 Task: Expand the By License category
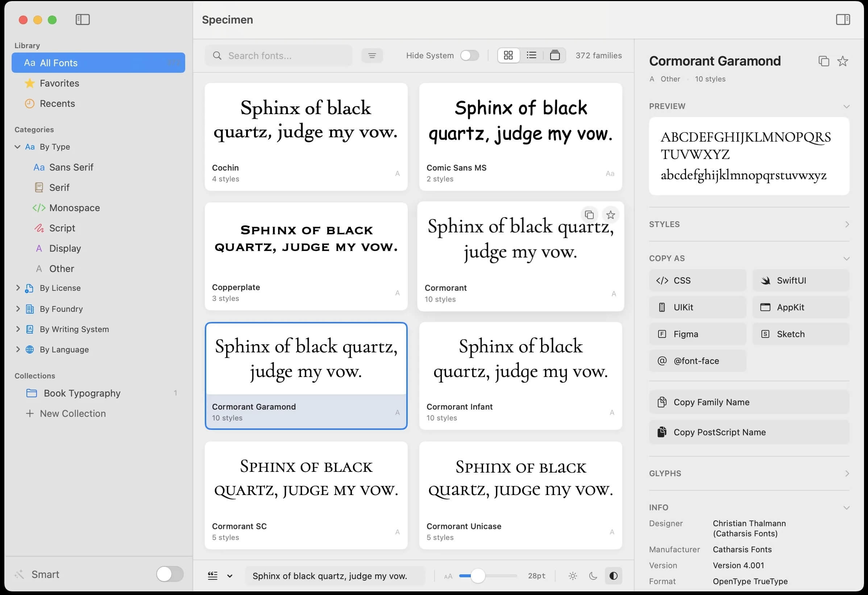(x=17, y=288)
